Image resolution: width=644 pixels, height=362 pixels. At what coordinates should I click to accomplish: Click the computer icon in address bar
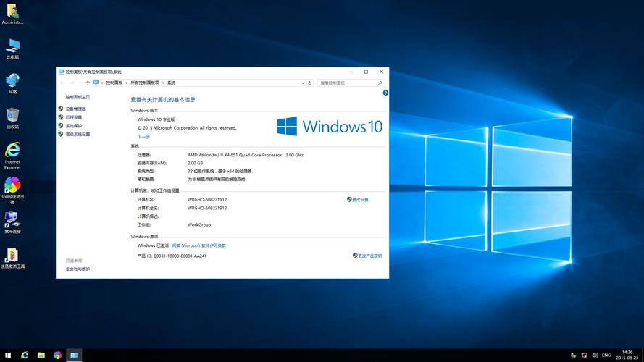(96, 83)
